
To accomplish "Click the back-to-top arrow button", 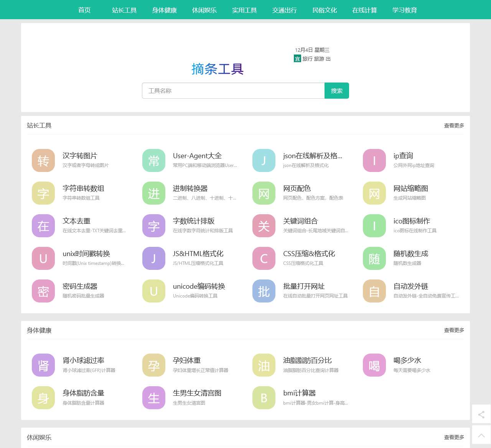I will click(x=481, y=435).
